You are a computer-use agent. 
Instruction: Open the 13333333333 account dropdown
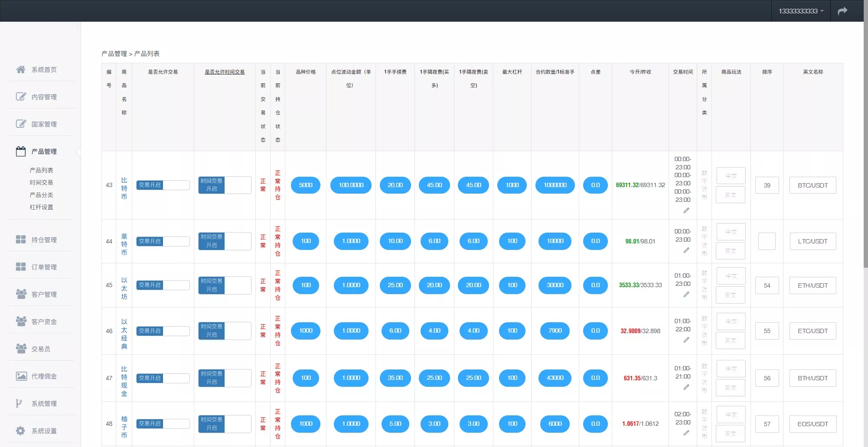[x=800, y=11]
